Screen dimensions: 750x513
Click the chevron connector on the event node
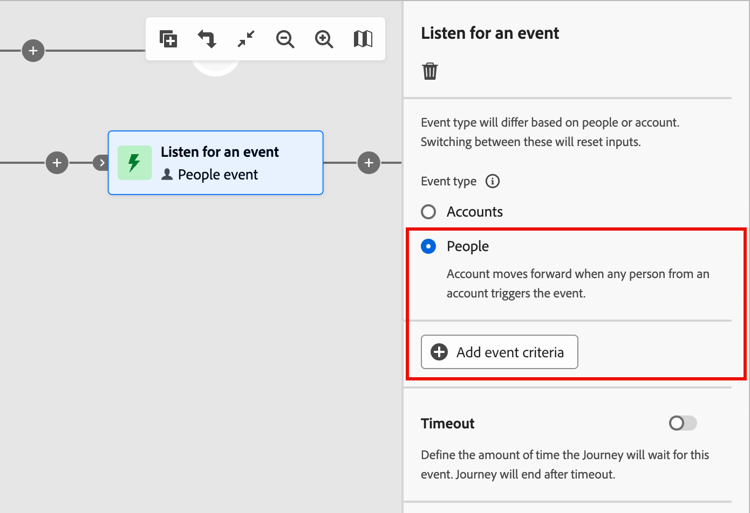101,163
